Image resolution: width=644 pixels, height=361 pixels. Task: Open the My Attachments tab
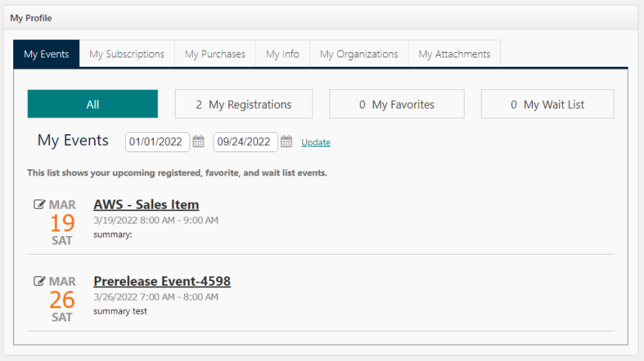pos(454,54)
